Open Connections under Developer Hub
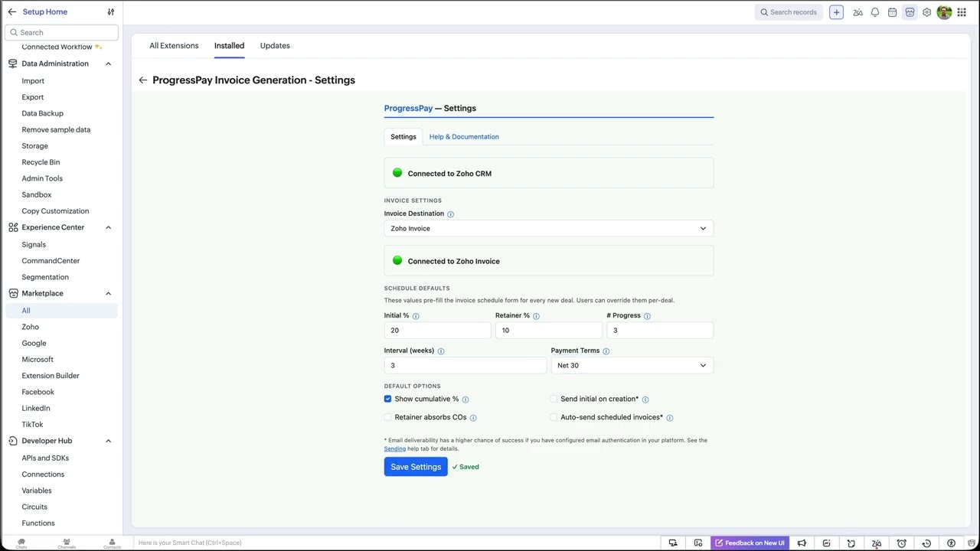Image resolution: width=980 pixels, height=551 pixels. [x=43, y=474]
